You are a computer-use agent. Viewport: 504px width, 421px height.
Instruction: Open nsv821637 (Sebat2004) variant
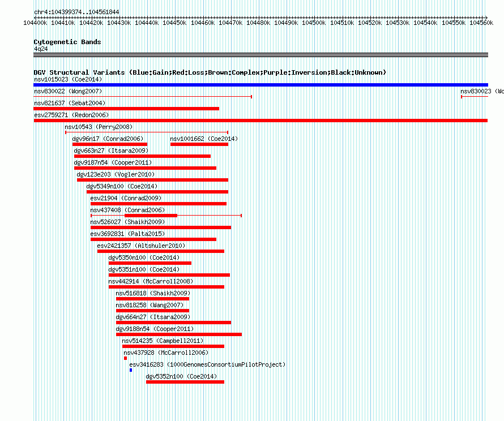coord(70,103)
